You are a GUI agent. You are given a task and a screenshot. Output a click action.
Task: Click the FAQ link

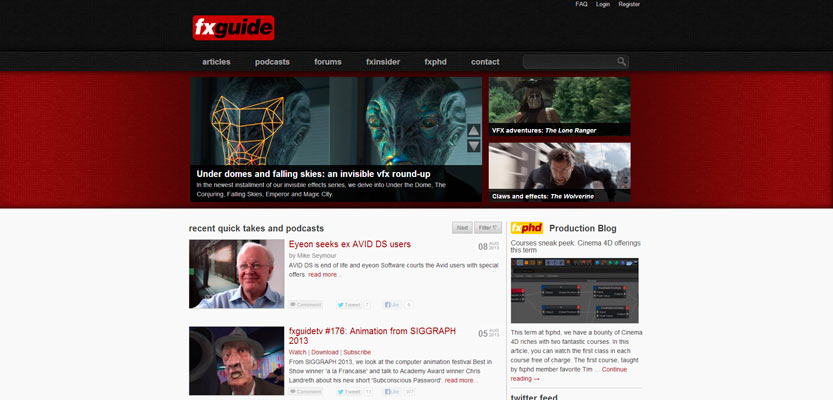point(581,4)
